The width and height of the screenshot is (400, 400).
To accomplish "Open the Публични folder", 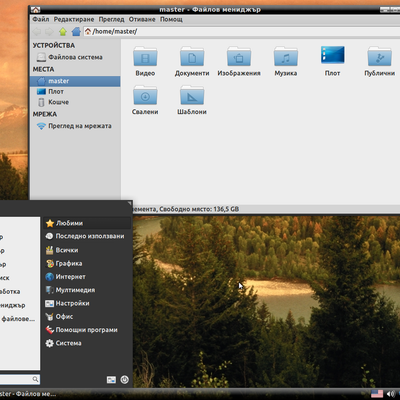I will coord(379,61).
